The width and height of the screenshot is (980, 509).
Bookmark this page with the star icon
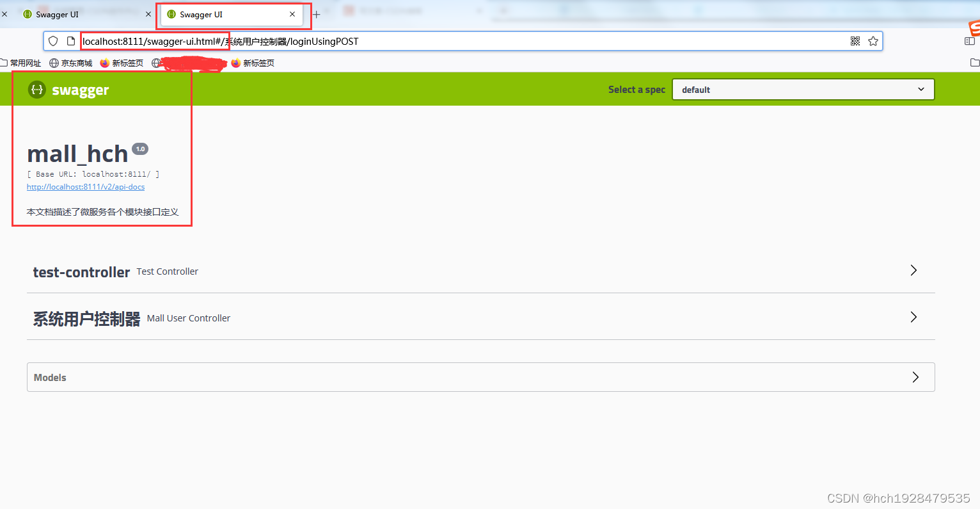pos(873,41)
